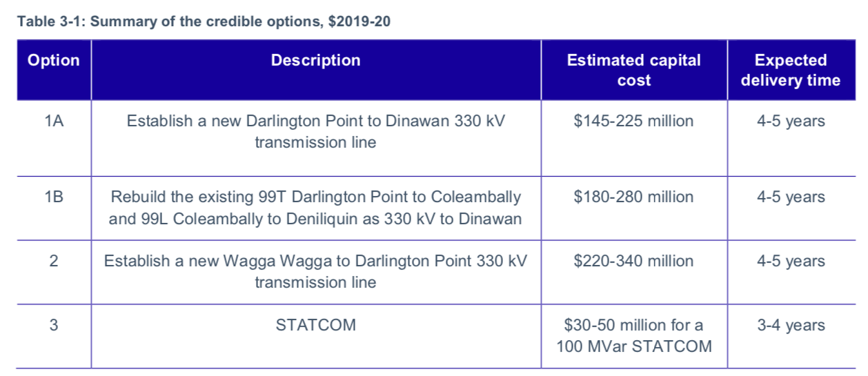Click the 'Estimated capital cost' header
The width and height of the screenshot is (868, 376).
point(633,70)
